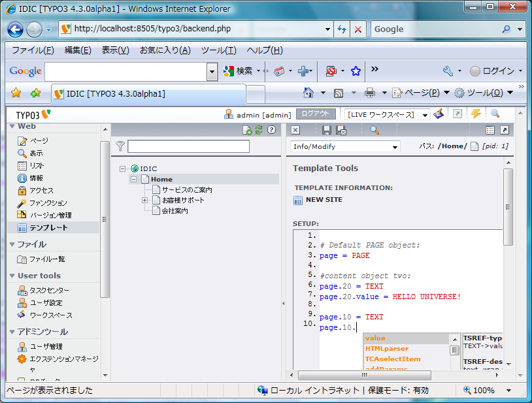Refresh the page tree
This screenshot has width=532, height=403.
pos(259,130)
